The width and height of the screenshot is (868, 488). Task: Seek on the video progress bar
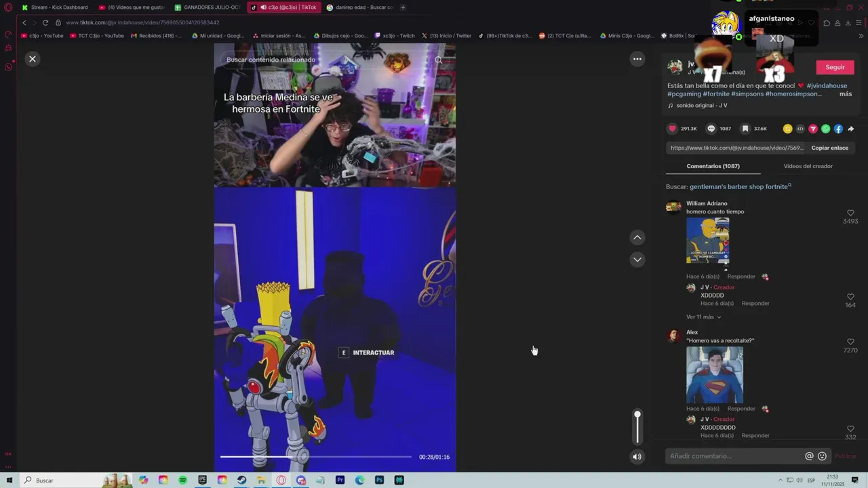pos(315,457)
